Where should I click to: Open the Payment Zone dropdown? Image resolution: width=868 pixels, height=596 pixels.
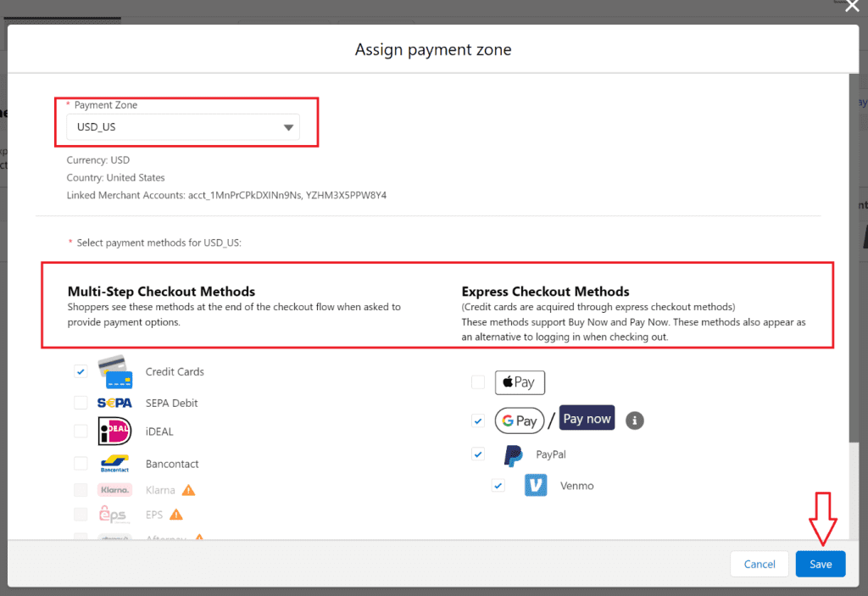183,127
